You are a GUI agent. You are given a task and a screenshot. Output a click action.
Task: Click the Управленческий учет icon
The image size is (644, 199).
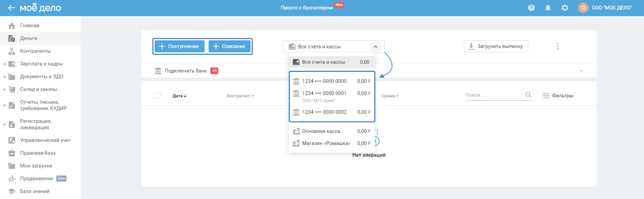click(12, 140)
